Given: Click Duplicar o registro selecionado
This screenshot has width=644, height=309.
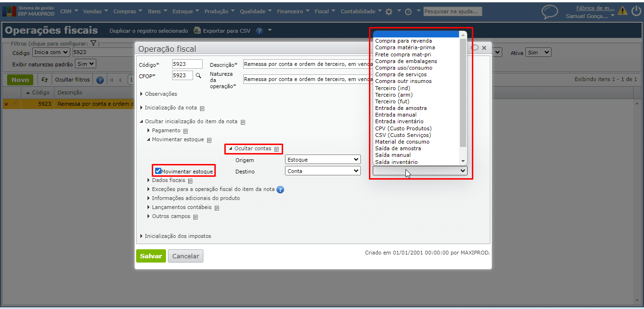Looking at the screenshot, I should point(149,31).
